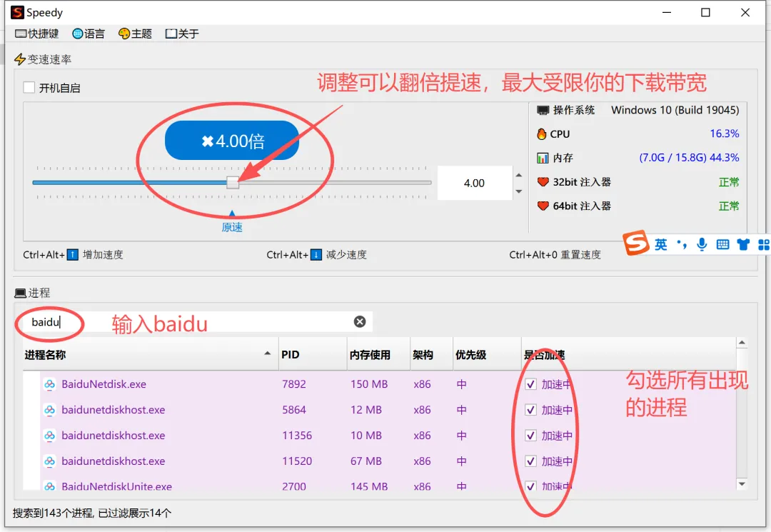Click the blue 4.00倍 speed button
Screen dimensions: 771x532
pos(232,141)
